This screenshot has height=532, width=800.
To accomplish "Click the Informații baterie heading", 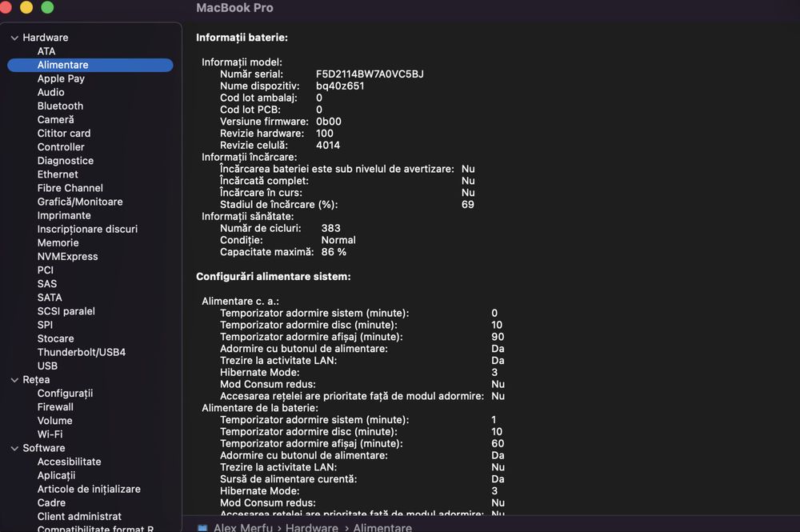I will point(242,38).
